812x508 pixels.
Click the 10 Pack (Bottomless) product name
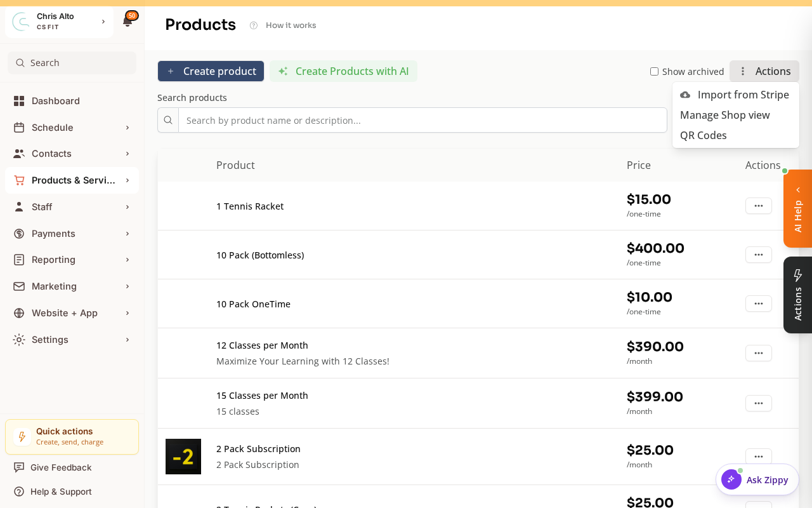pyautogui.click(x=260, y=255)
